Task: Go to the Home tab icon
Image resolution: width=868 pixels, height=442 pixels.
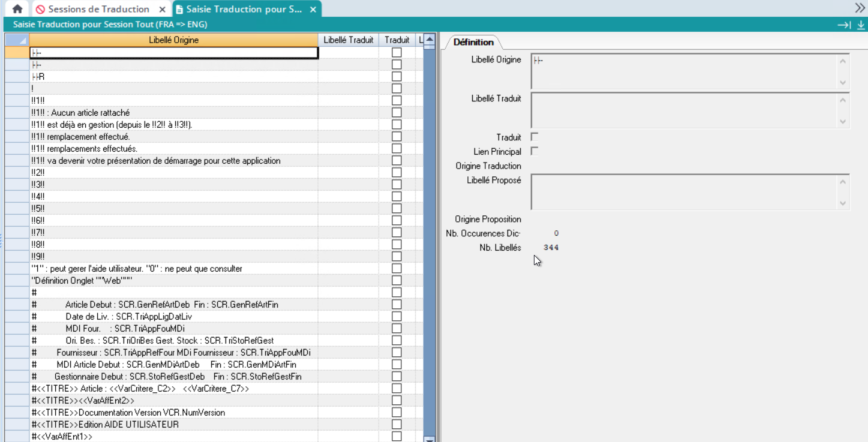Action: pyautogui.click(x=17, y=9)
